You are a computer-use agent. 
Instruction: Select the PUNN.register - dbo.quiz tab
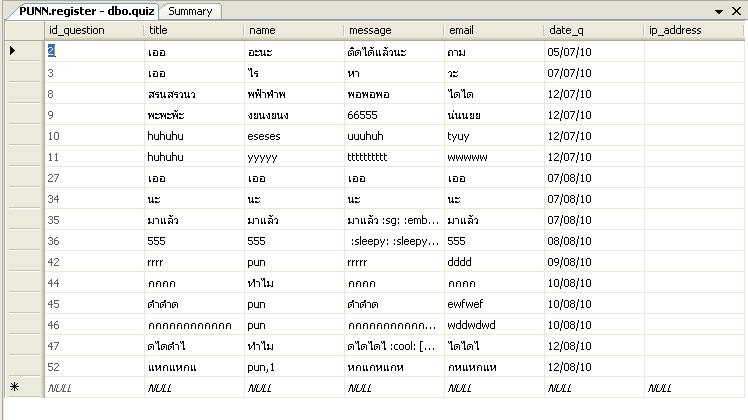86,11
